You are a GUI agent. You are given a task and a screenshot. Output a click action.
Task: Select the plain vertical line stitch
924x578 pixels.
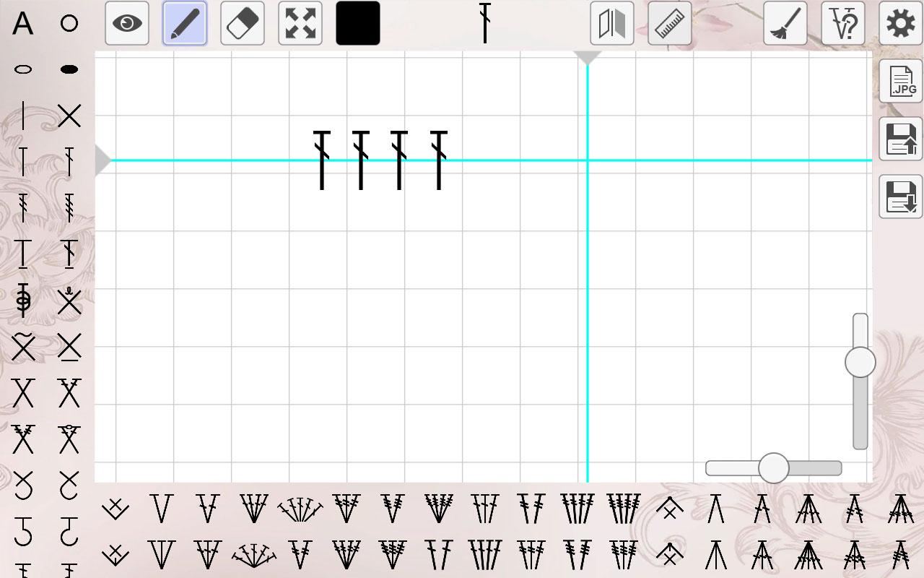click(x=23, y=116)
